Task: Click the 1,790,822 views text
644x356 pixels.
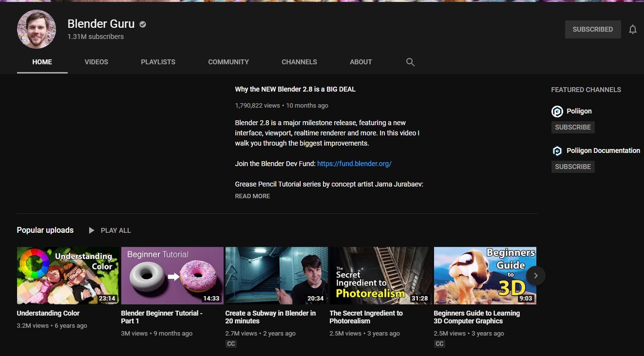Action: (x=257, y=105)
